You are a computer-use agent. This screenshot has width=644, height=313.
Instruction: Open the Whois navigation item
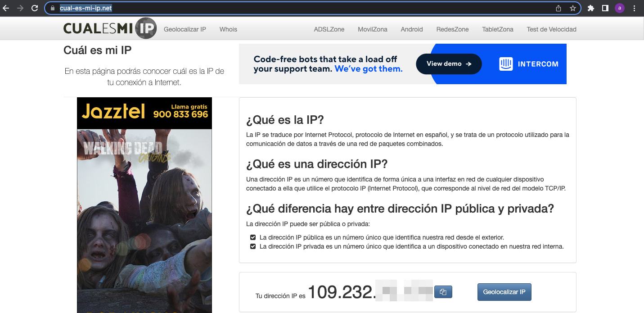tap(228, 29)
